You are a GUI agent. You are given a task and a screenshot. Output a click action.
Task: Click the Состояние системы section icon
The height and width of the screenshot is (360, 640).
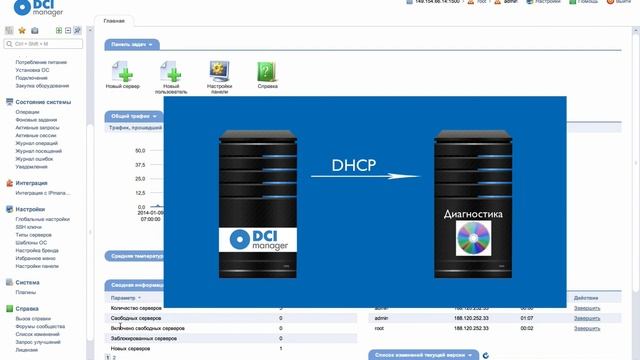pos(9,102)
